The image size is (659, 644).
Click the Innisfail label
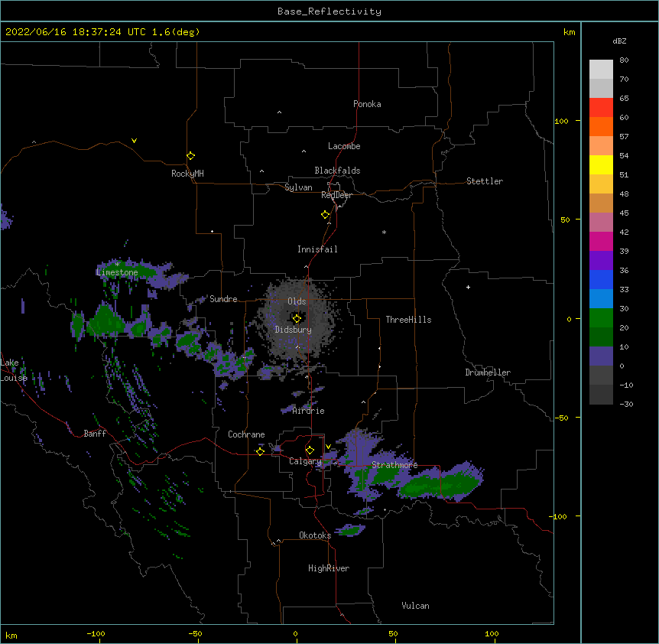pos(317,249)
